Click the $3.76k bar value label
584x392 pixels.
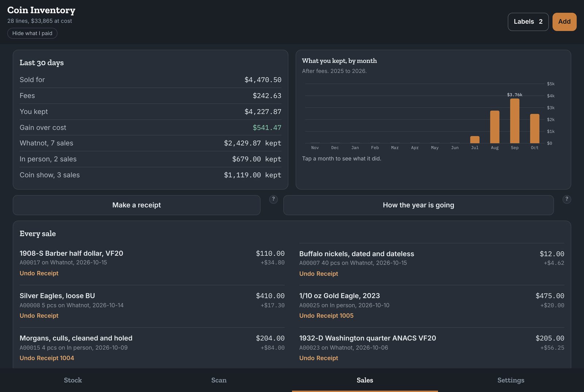[515, 95]
